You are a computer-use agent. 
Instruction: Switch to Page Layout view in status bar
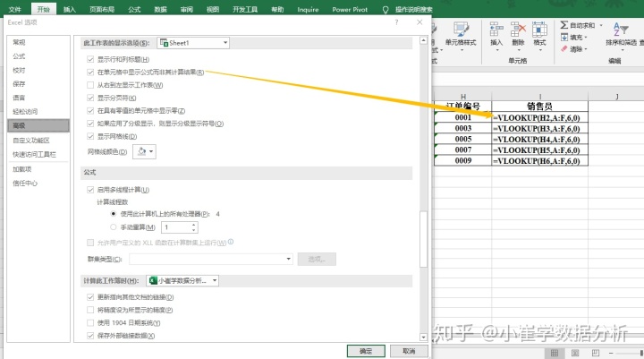[x=575, y=353]
